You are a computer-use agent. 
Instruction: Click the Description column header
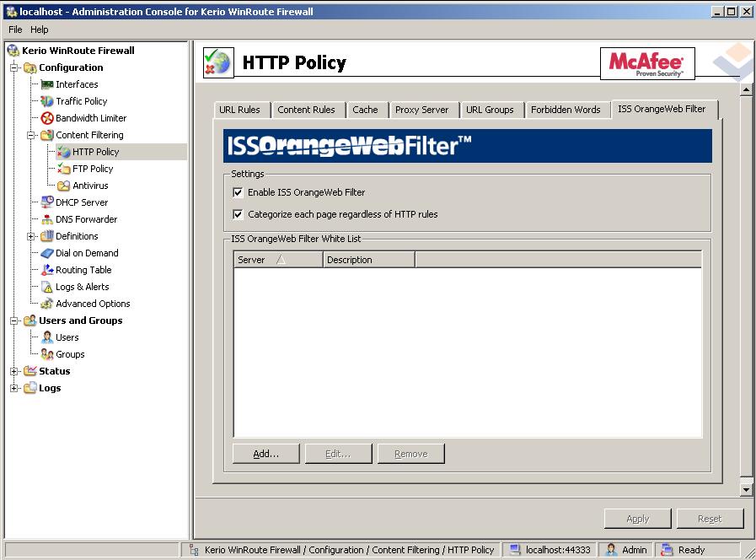click(369, 260)
